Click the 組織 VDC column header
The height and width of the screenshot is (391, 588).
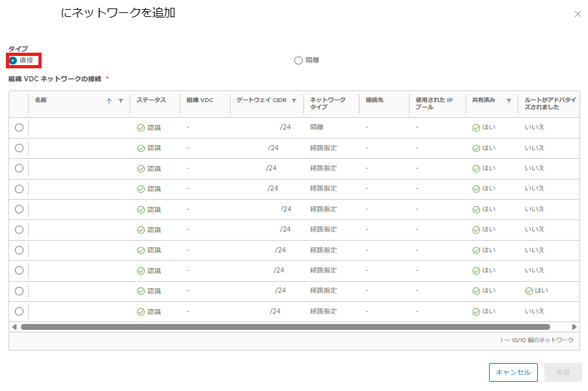click(199, 100)
